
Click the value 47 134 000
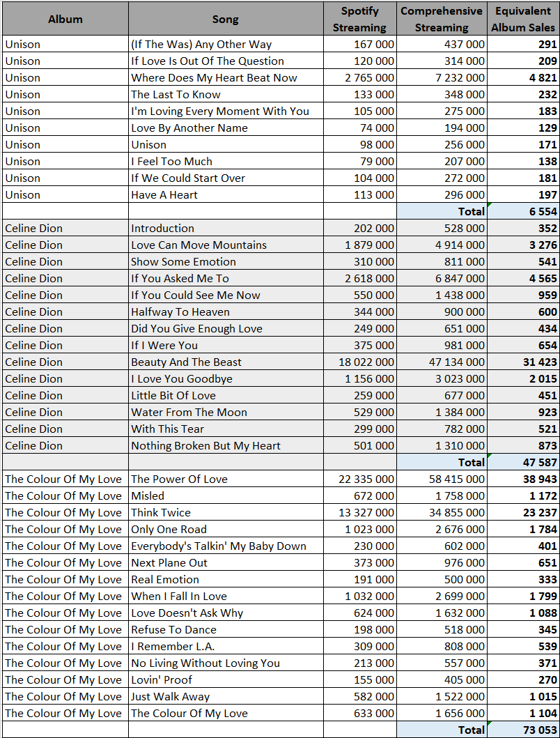pyautogui.click(x=442, y=362)
